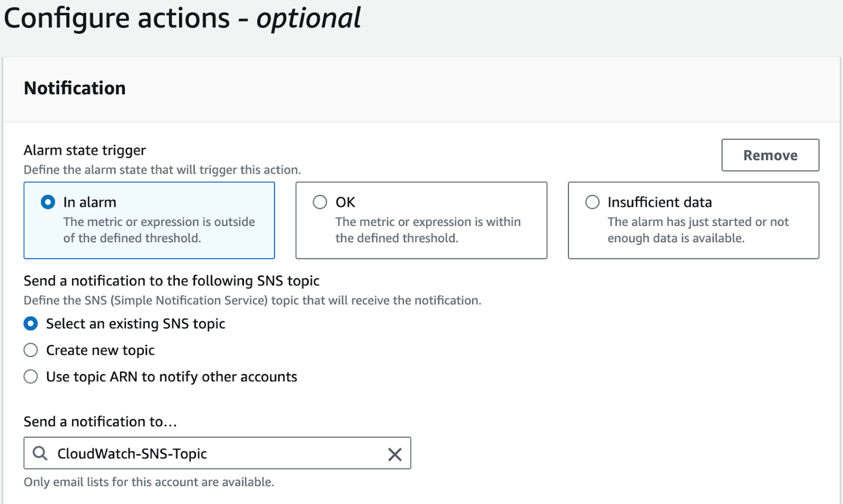Select an existing SNS topic option
This screenshot has height=504, width=843.
(x=30, y=323)
